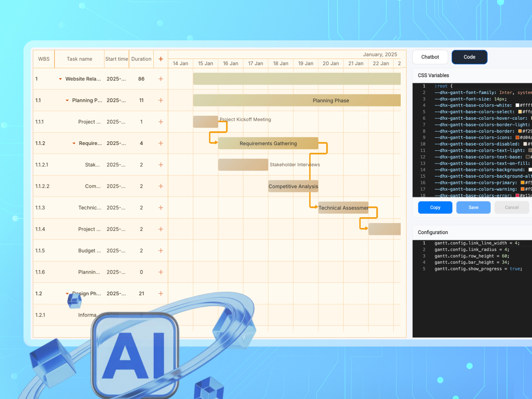Click the WBS column header
The image size is (532, 399).
[44, 59]
